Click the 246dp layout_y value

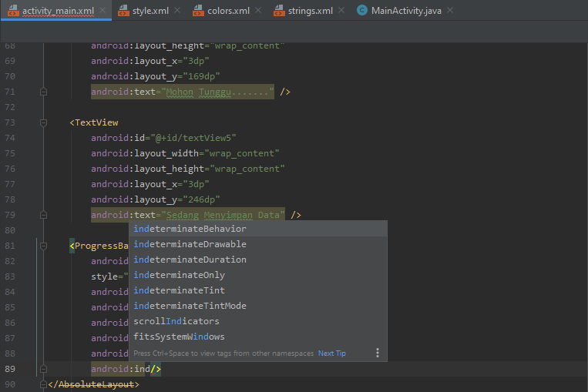click(201, 199)
